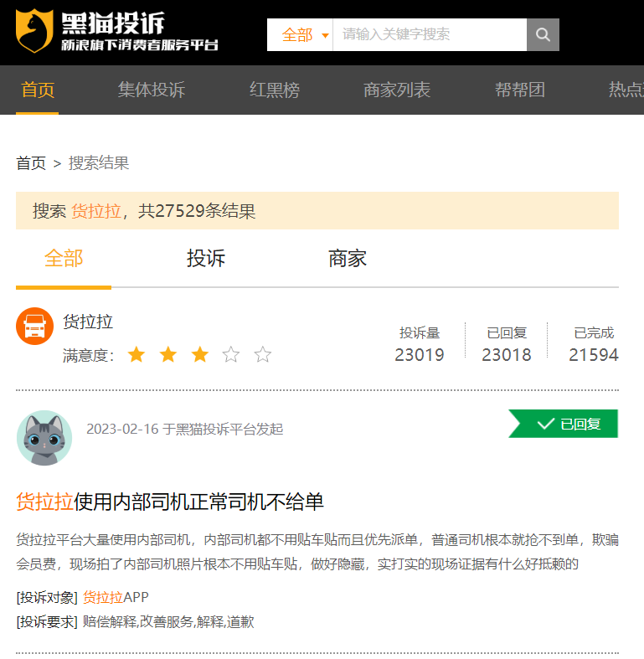Click the complaint description paragraph
The image size is (644, 659).
317,552
